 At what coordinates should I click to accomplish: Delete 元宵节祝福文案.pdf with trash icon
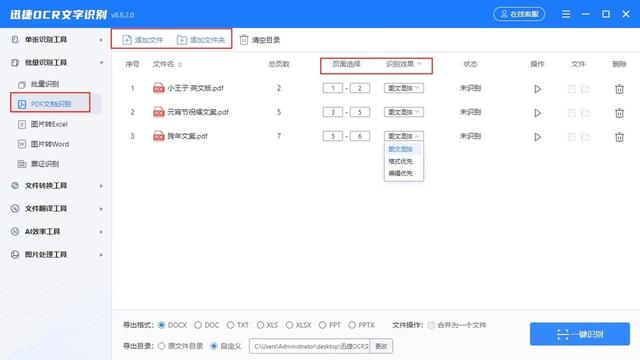(x=619, y=113)
